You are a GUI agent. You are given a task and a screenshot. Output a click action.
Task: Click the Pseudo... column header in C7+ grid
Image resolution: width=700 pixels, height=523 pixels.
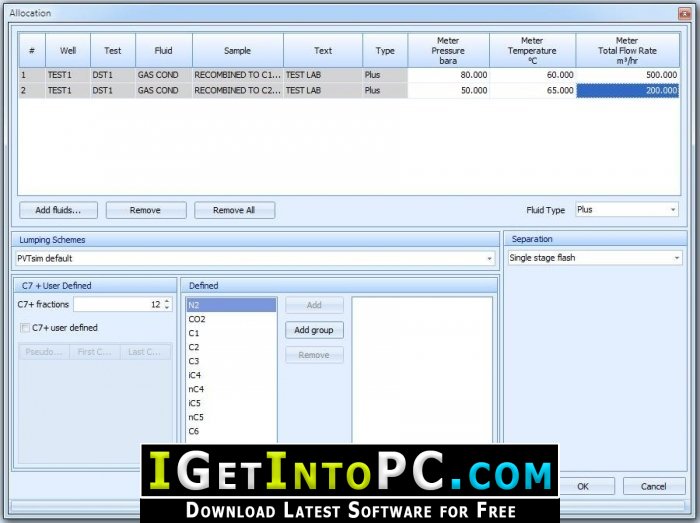tap(44, 352)
